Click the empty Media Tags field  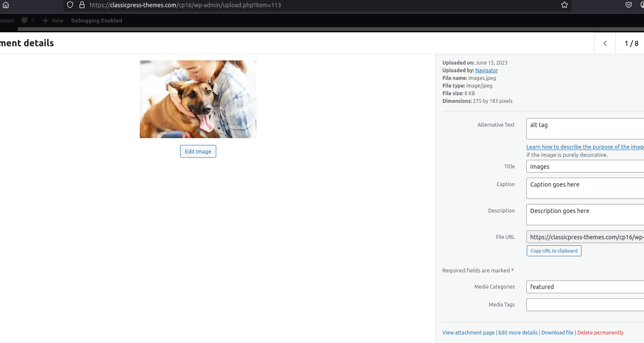coord(585,305)
